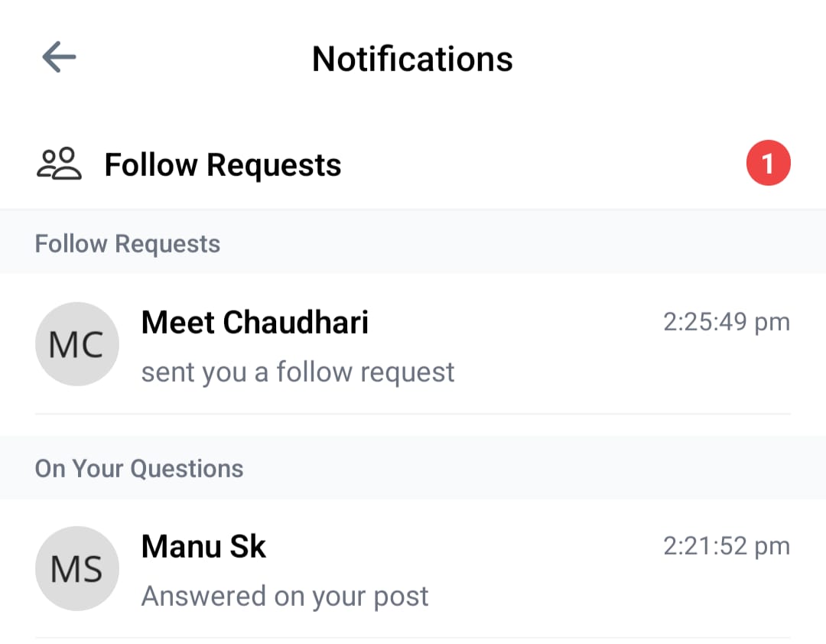Click Meet Chaudhari's name
The image size is (826, 644).
(255, 322)
